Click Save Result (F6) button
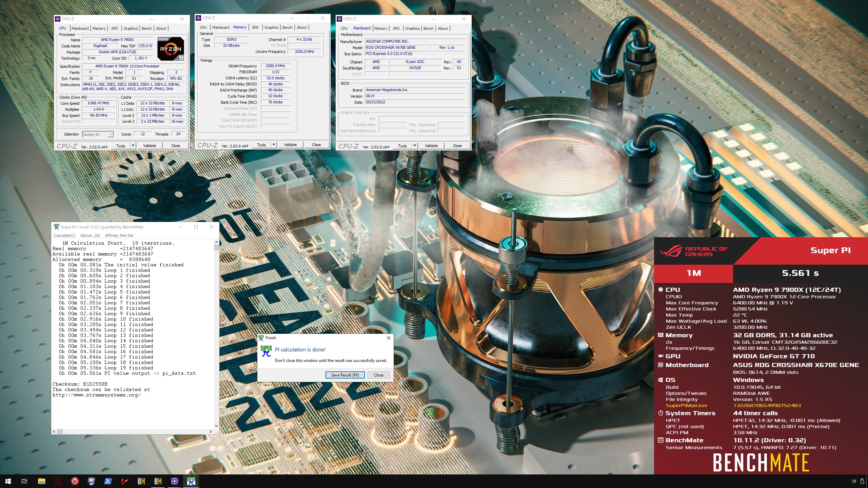 [x=345, y=375]
